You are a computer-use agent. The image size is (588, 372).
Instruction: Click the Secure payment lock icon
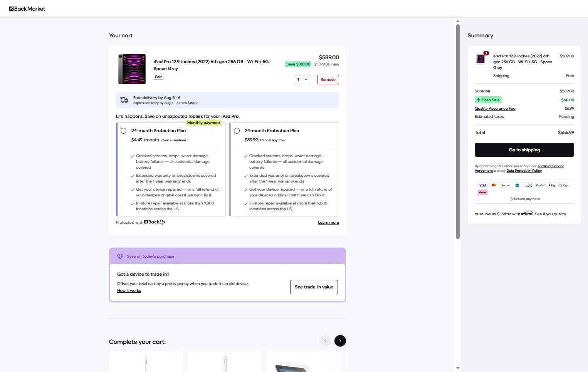click(x=511, y=199)
